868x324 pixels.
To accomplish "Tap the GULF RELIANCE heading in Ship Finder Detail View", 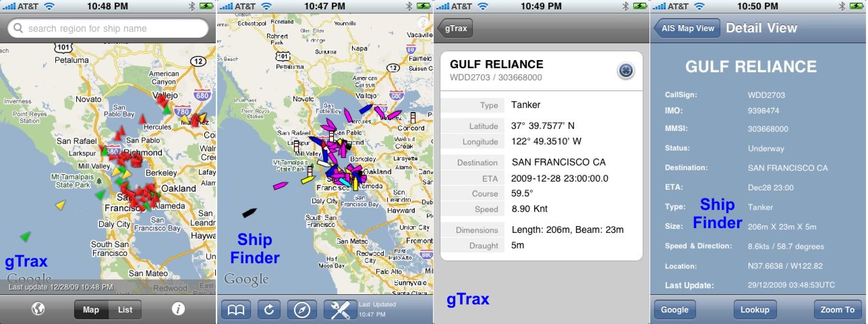I will (x=751, y=67).
